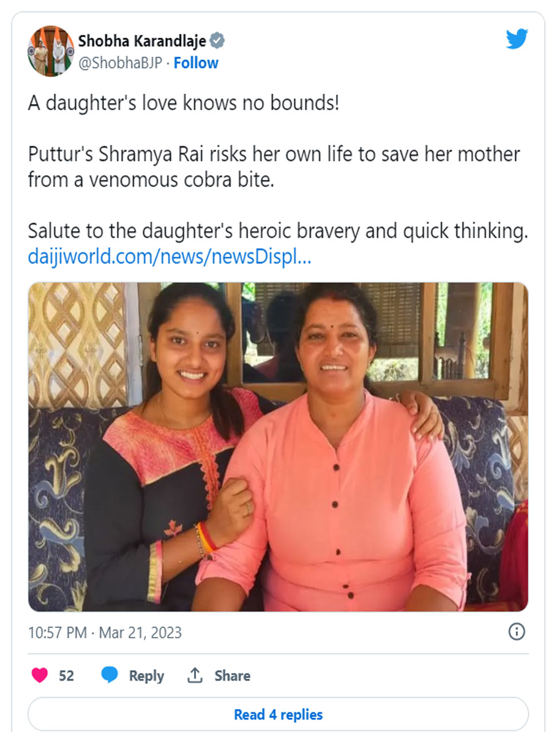560x732 pixels.
Task: Click the tweet text about Shramya Rai
Action: (274, 167)
